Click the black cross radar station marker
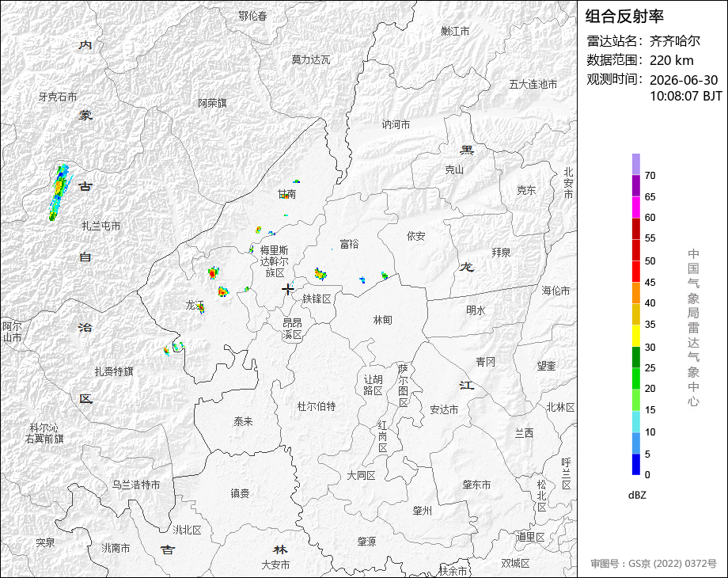The image size is (728, 578). point(288,289)
